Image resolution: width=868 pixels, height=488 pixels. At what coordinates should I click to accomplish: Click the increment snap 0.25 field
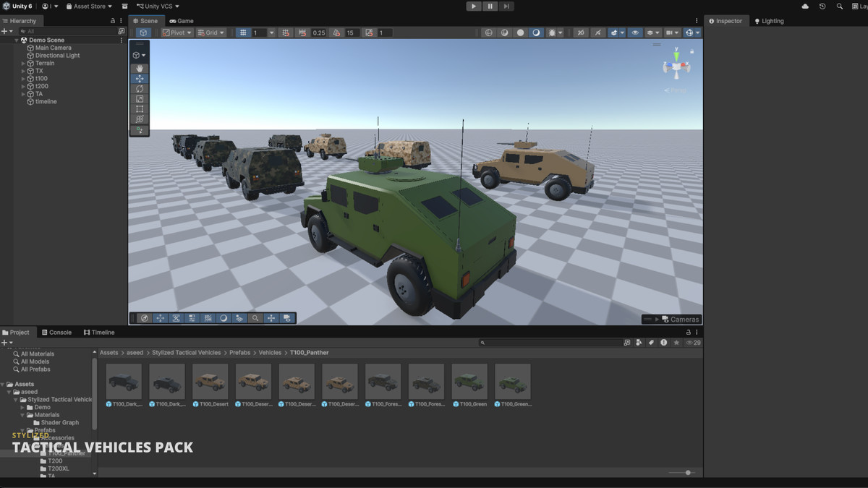pos(318,33)
